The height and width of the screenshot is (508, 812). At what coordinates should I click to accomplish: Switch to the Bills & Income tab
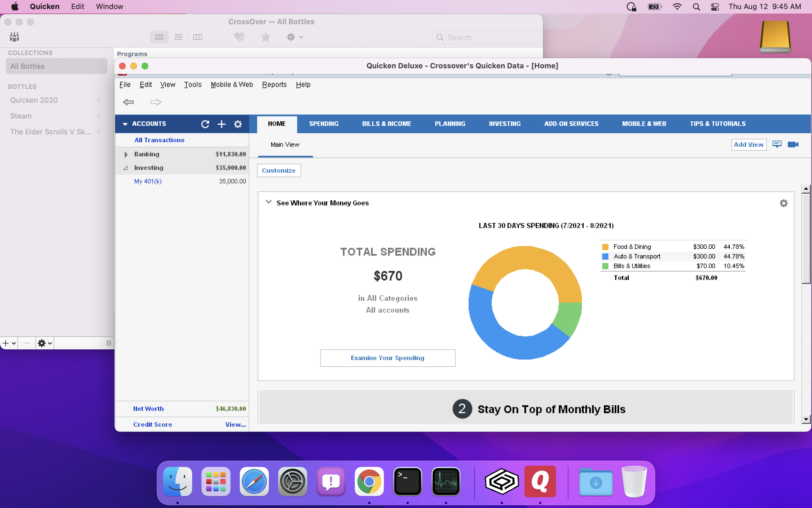pos(387,124)
